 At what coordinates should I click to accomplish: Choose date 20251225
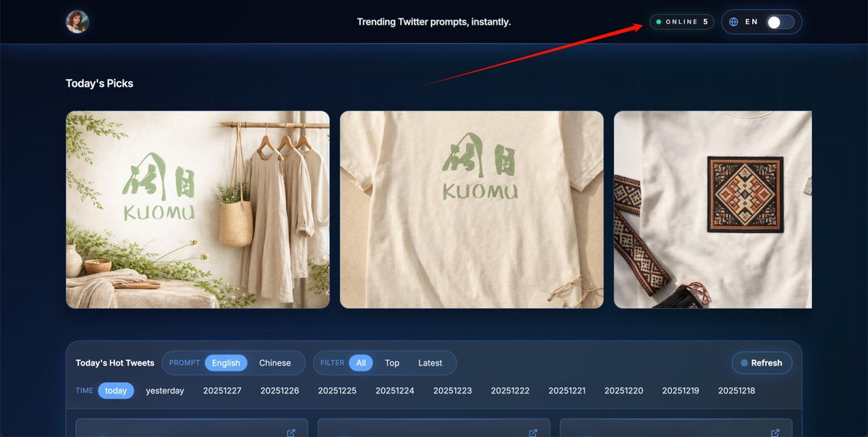[x=337, y=391]
